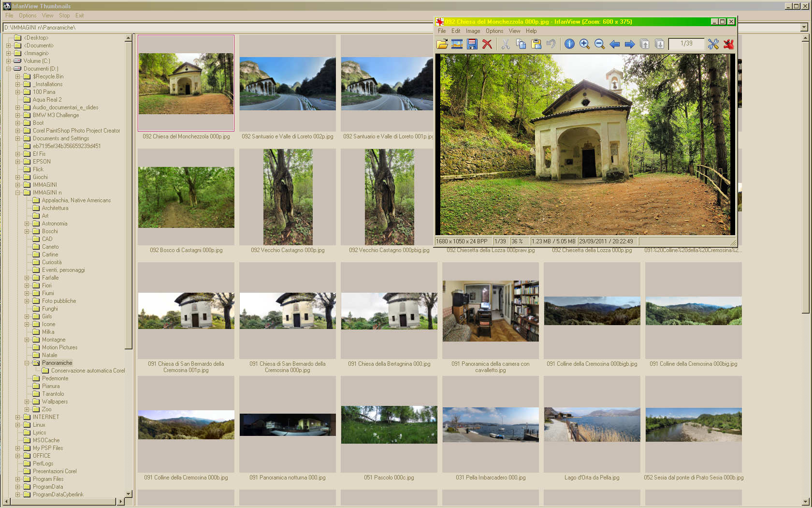Select thumbnail 091 Chiesa della Bertagnina 000
The image size is (812, 508).
click(389, 311)
